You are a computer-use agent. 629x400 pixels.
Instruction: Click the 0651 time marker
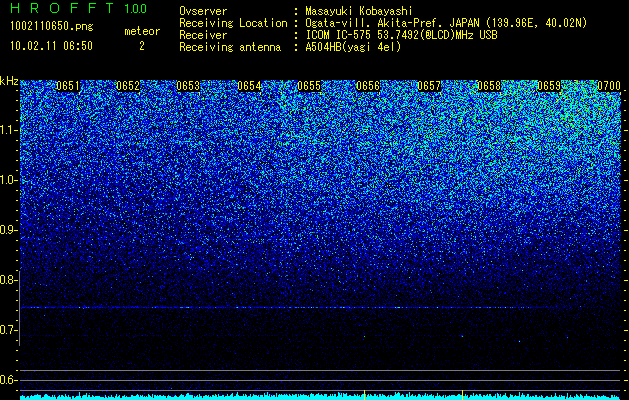pyautogui.click(x=68, y=86)
